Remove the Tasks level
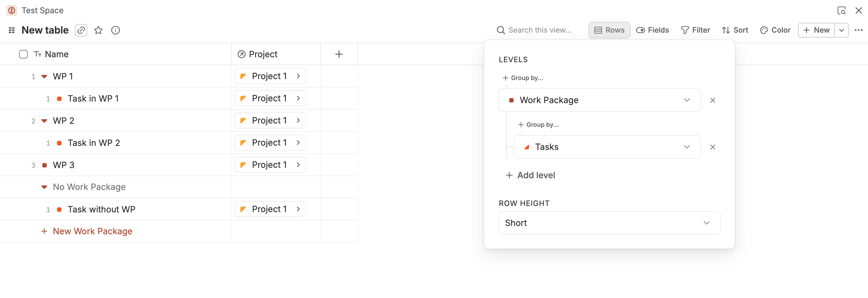The image size is (868, 298). (x=713, y=147)
